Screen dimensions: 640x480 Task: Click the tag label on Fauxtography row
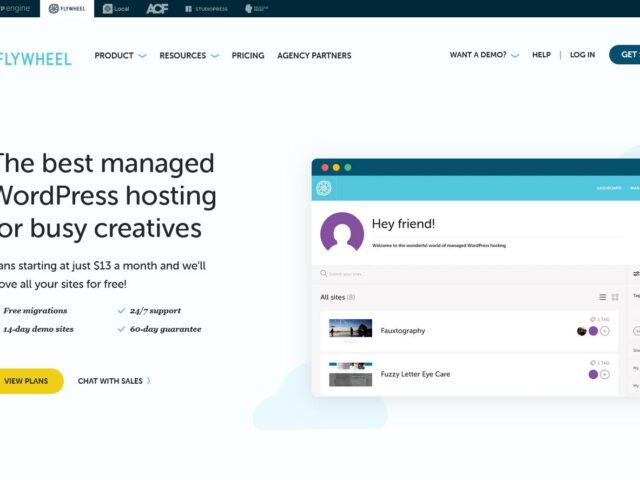pyautogui.click(x=600, y=319)
